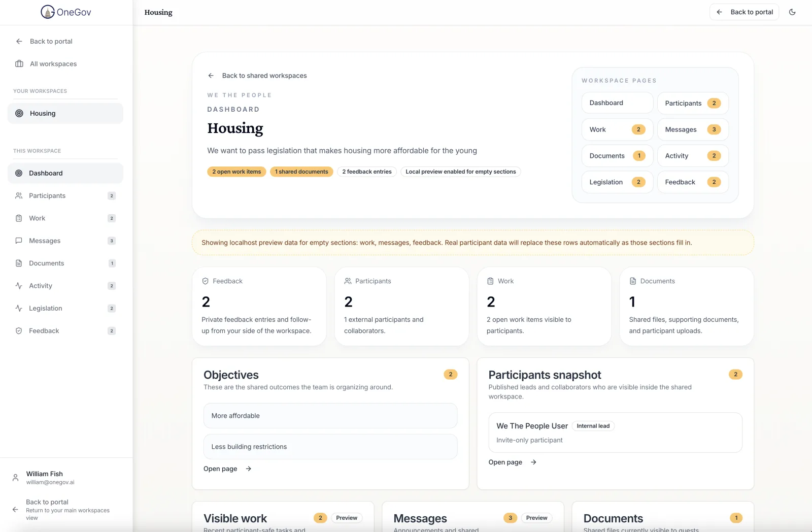Click bottom-left Return to portal arrow icon
This screenshot has height=532, width=812.
point(15,510)
